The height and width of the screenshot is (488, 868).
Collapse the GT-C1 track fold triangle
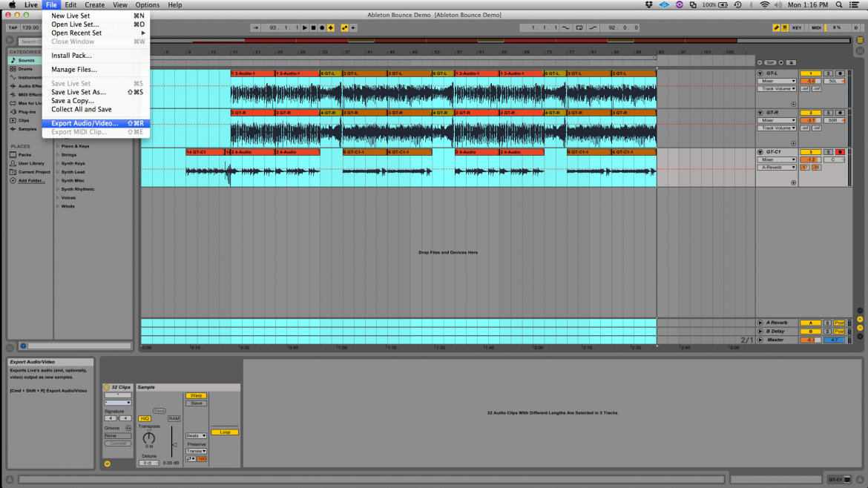pyautogui.click(x=760, y=152)
